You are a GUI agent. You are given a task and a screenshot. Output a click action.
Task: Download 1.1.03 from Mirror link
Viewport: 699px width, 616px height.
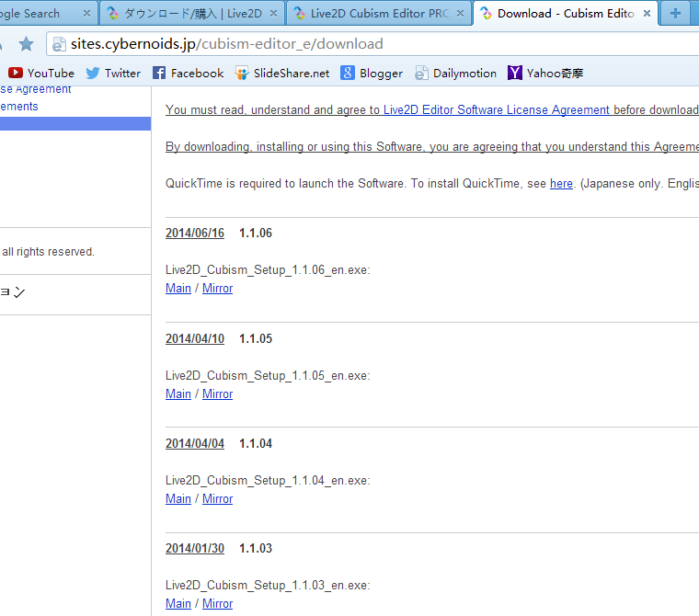pyautogui.click(x=218, y=603)
